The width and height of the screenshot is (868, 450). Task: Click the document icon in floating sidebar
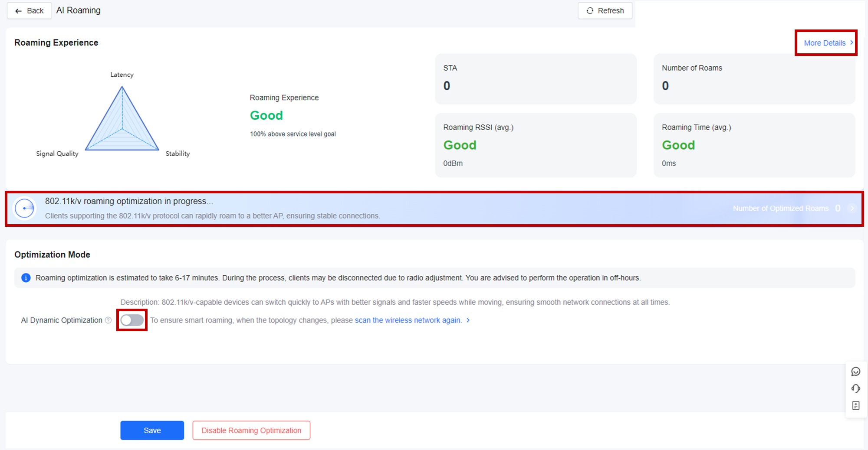coord(855,405)
